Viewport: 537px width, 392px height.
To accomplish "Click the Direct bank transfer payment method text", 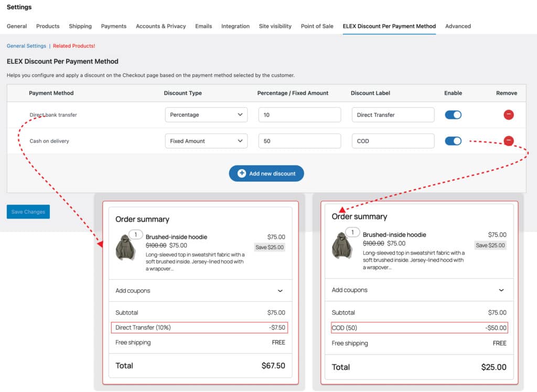I will 53,115.
